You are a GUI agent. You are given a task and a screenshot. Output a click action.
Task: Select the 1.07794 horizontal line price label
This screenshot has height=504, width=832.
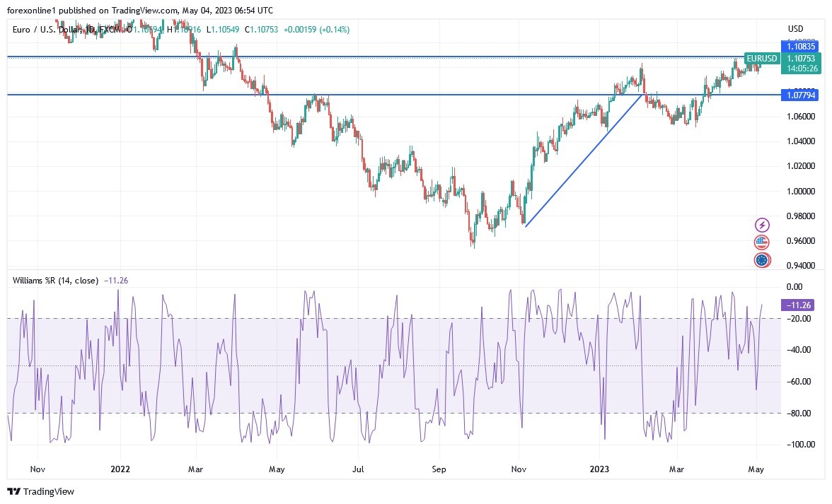coord(801,95)
